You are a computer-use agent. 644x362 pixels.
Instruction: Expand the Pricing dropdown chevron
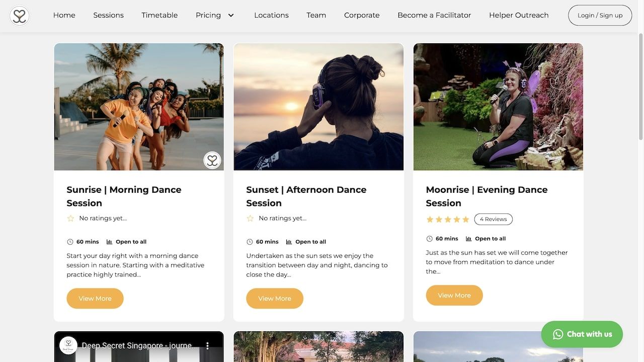click(x=231, y=15)
